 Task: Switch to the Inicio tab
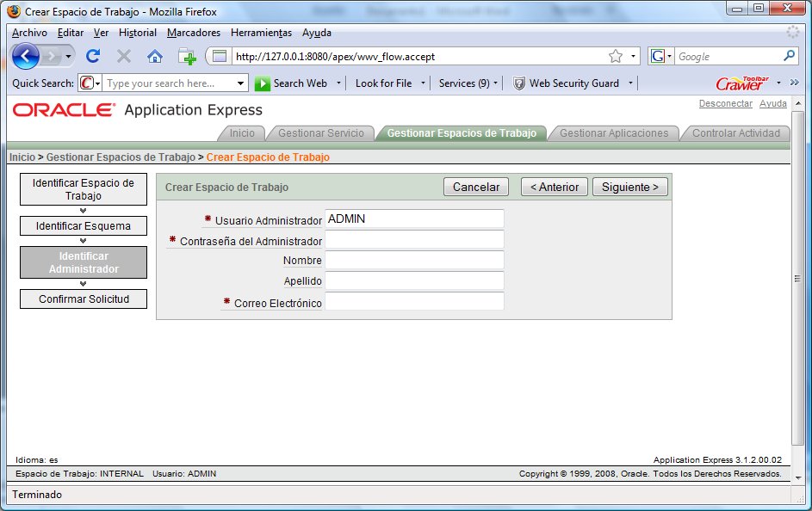click(x=242, y=133)
